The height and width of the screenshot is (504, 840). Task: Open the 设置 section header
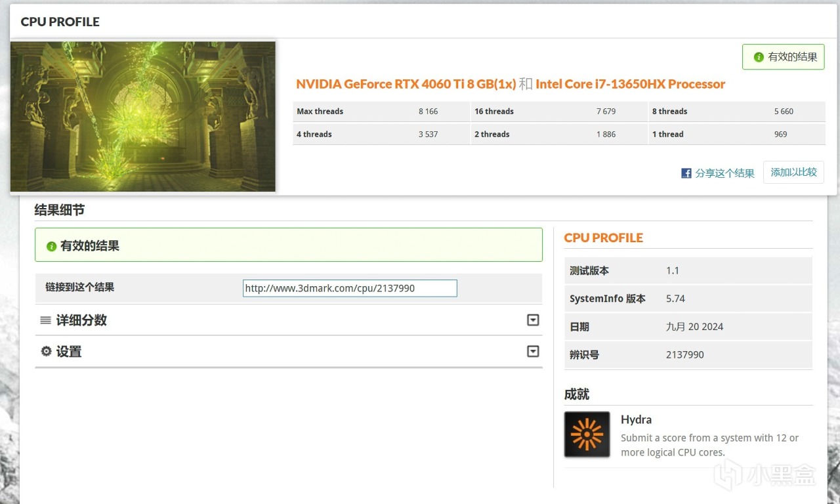pos(289,352)
